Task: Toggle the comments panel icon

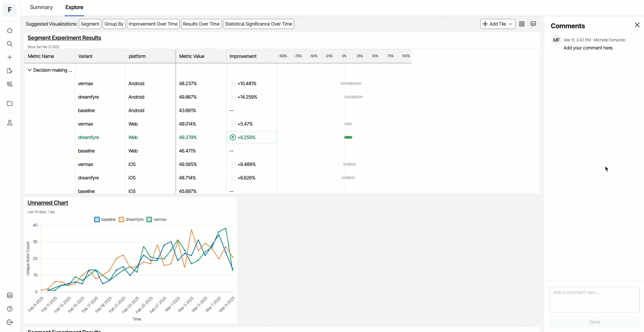Action: click(533, 24)
